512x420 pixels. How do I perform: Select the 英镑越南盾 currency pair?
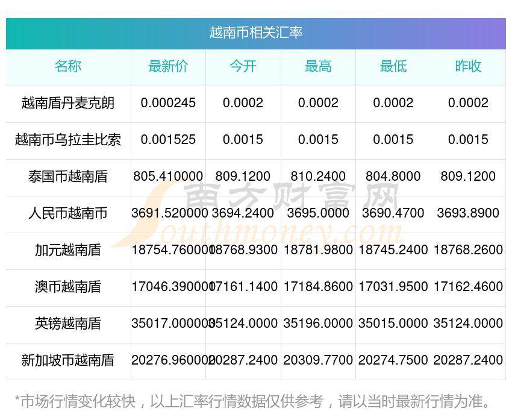pyautogui.click(x=68, y=324)
